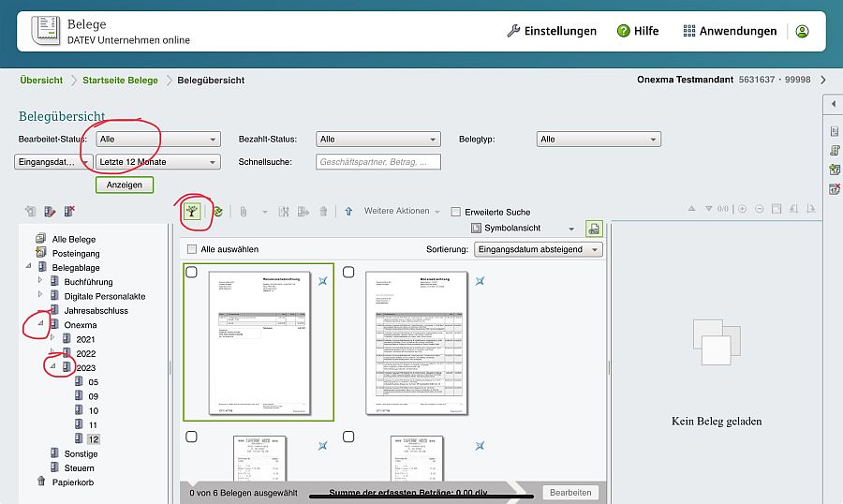The height and width of the screenshot is (504, 843).
Task: Open the Symbolansicht view dropdown
Action: click(x=523, y=228)
